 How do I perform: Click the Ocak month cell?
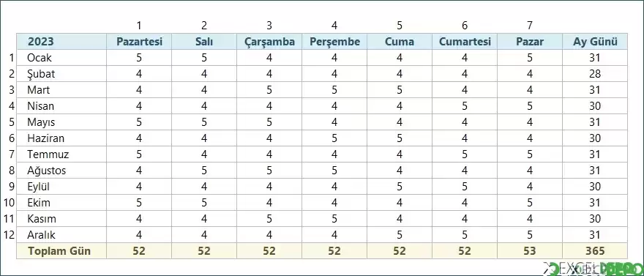click(x=61, y=58)
